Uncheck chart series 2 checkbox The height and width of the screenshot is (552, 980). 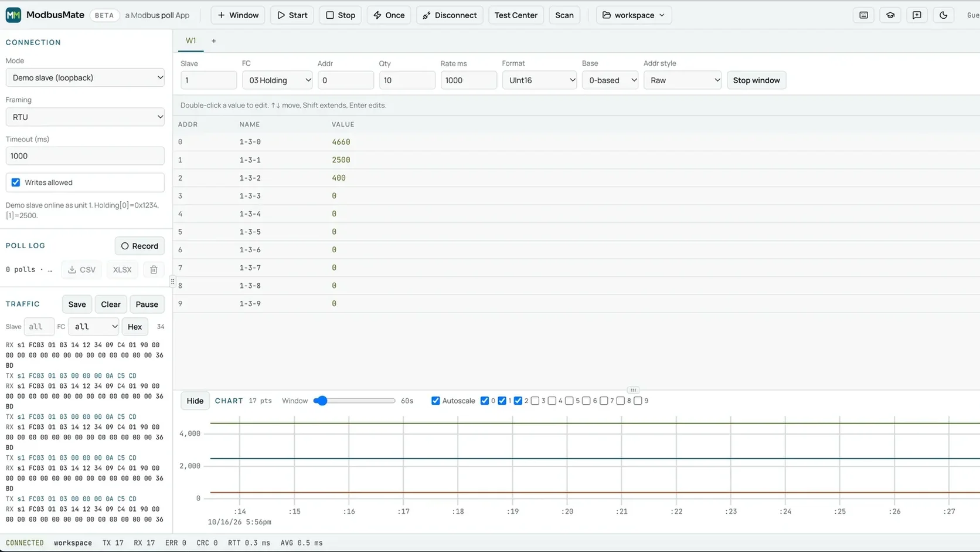pyautogui.click(x=518, y=401)
